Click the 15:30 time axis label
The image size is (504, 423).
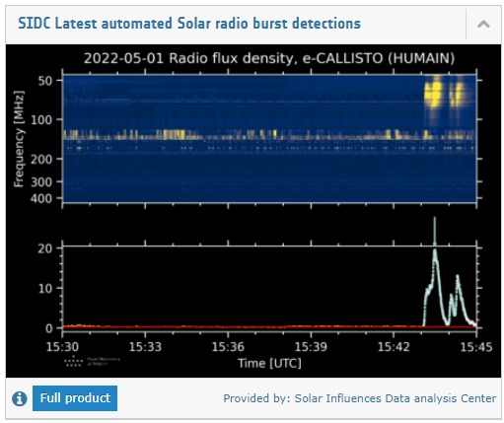click(62, 347)
